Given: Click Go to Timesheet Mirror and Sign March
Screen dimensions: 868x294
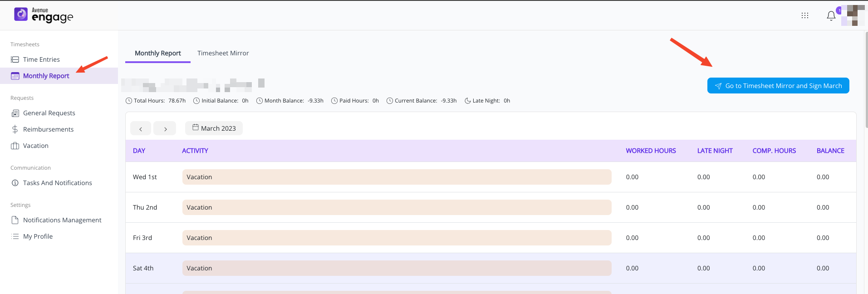Looking at the screenshot, I should (778, 86).
